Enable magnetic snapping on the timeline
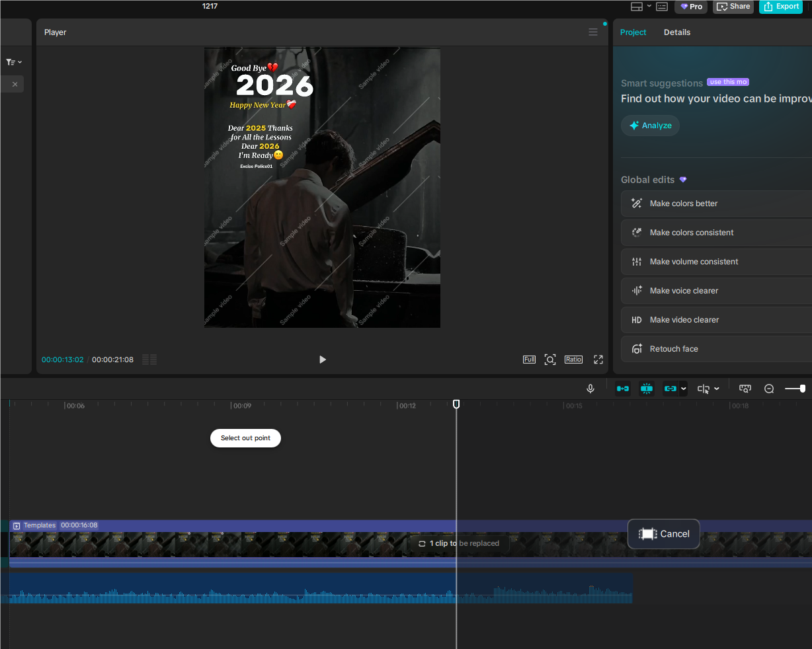 (646, 389)
